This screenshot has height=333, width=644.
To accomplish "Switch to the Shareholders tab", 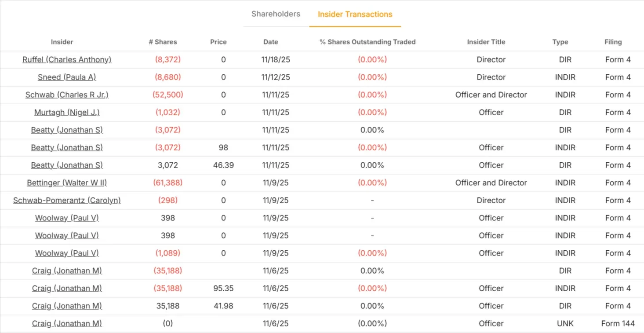I will [x=276, y=14].
